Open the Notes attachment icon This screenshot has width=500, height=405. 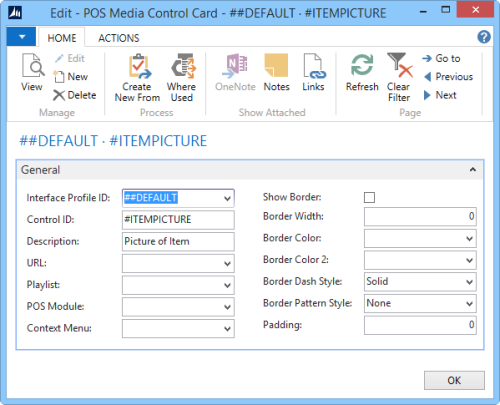[276, 66]
